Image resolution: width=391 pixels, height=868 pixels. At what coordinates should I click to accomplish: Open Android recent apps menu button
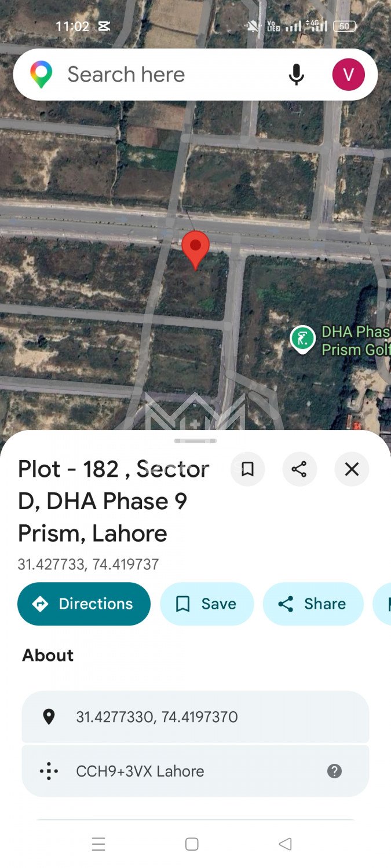point(98,844)
